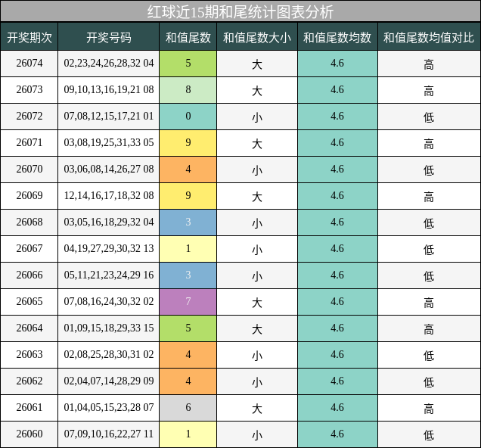This screenshot has width=481, height=448.
Task: Click numbers 09,10,13,16,19,21 08
Action: tap(109, 89)
